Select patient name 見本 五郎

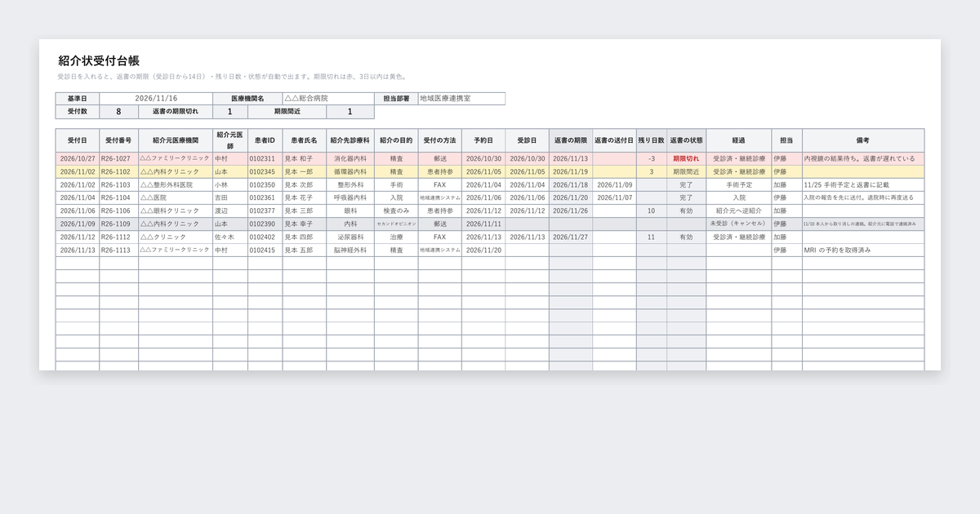[304, 250]
